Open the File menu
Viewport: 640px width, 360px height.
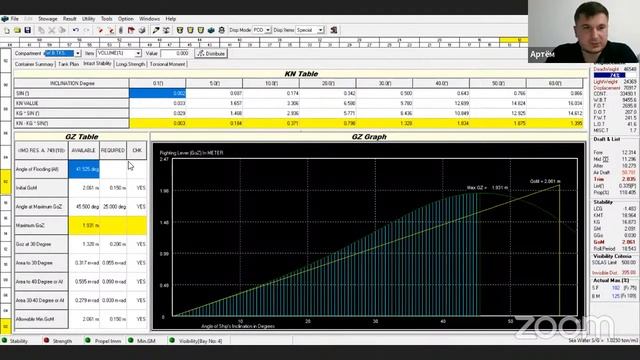[x=14, y=19]
